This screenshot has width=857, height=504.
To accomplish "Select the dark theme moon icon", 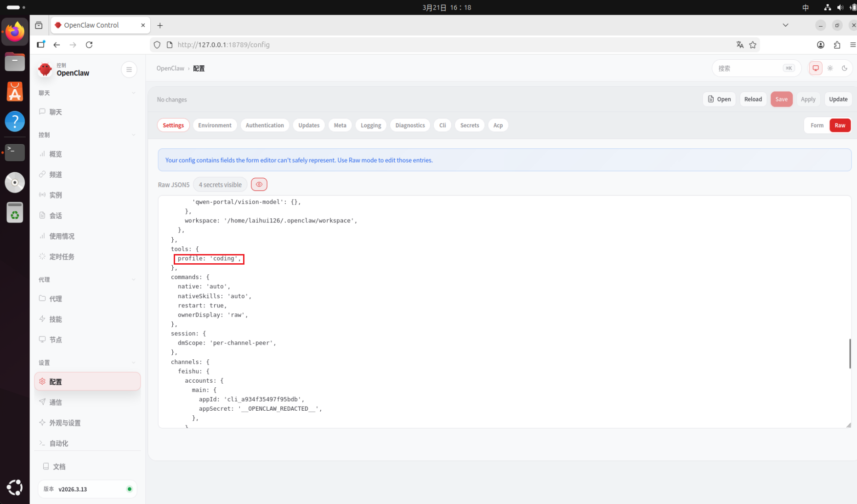I will tap(844, 68).
